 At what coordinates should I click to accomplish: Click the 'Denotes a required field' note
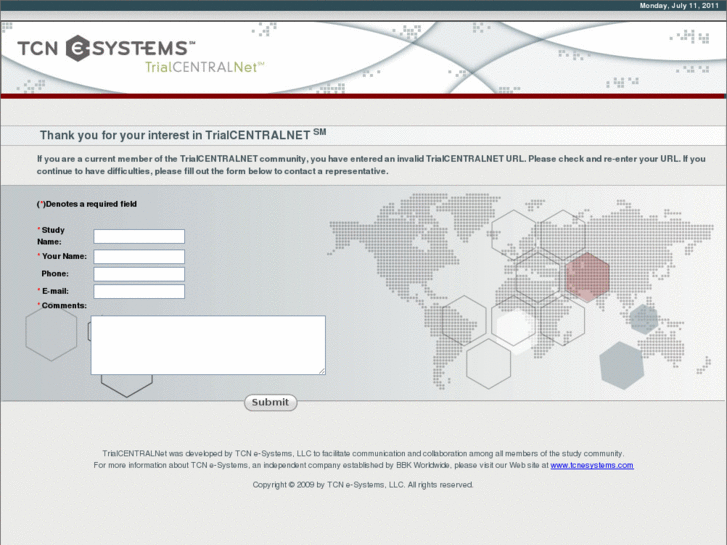tap(87, 204)
